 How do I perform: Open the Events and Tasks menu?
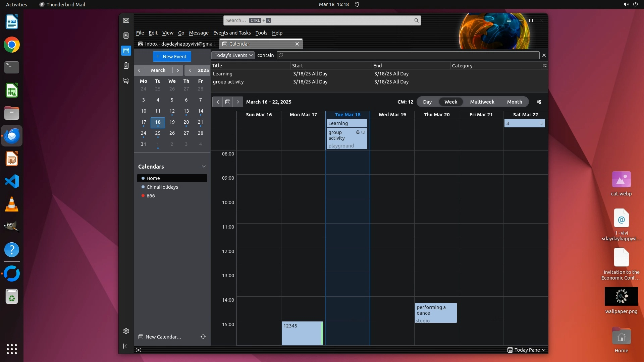point(232,33)
